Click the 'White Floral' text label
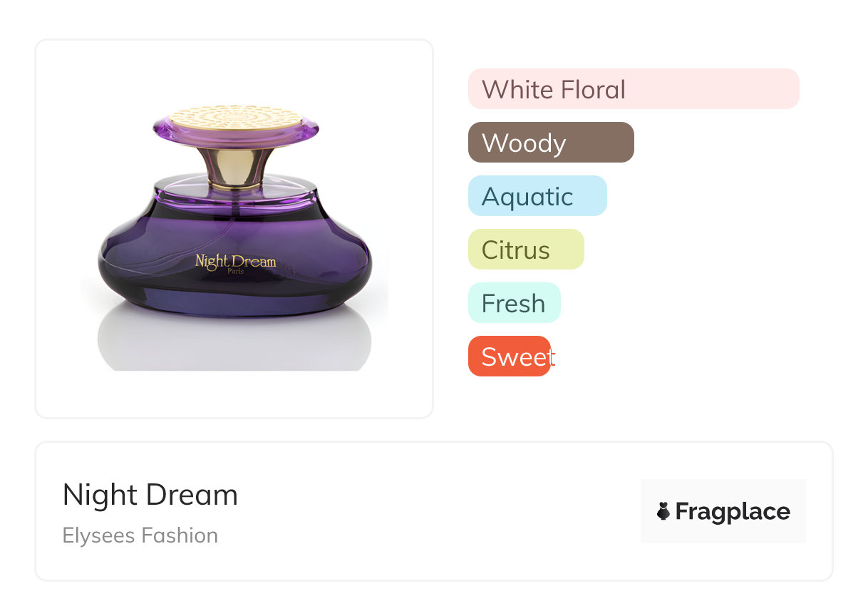The width and height of the screenshot is (868, 616). (554, 89)
